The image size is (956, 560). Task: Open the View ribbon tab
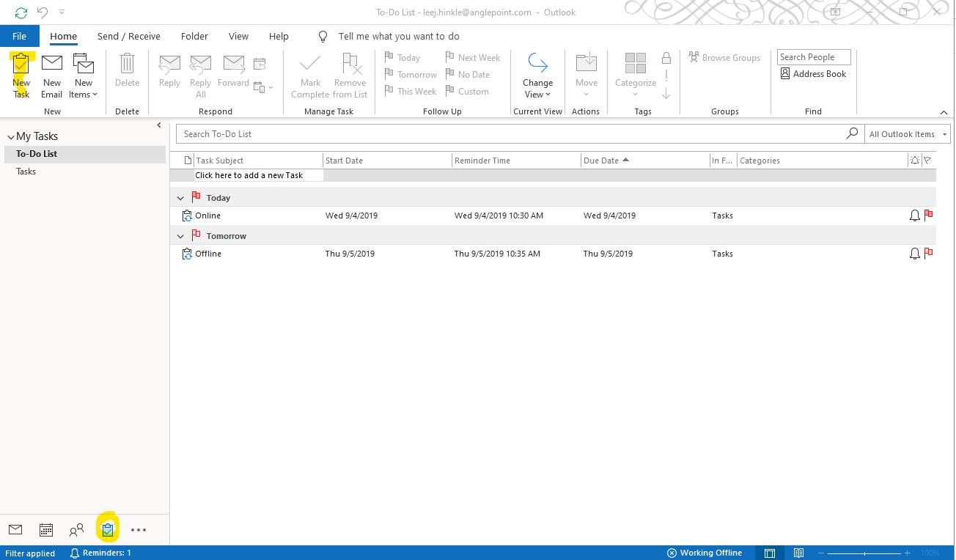[238, 36]
